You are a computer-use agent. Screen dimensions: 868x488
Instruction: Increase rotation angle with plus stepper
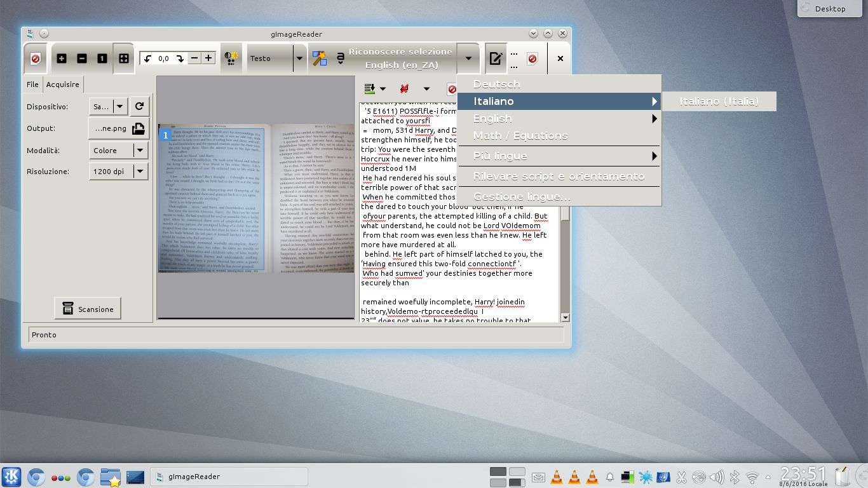(x=208, y=58)
